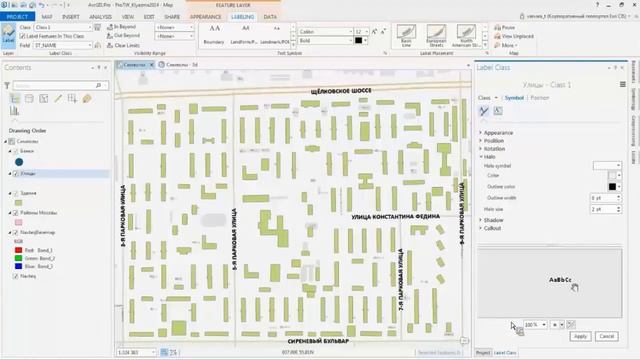The height and width of the screenshot is (360, 640).
Task: Choose North American Streets label placement
Action: click(466, 36)
